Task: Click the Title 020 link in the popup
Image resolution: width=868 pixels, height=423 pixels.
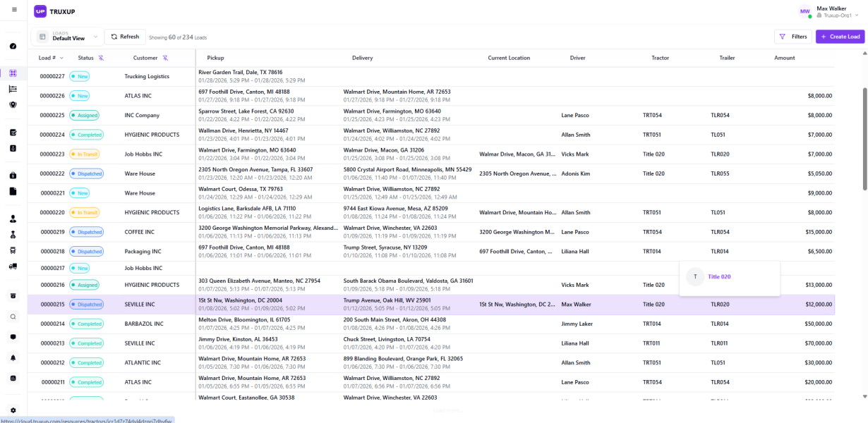Action: tap(719, 277)
